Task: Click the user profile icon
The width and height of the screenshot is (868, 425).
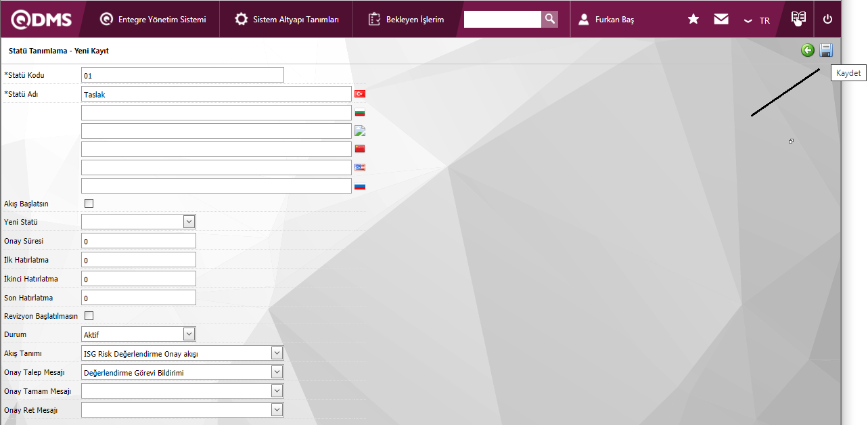Action: point(584,20)
